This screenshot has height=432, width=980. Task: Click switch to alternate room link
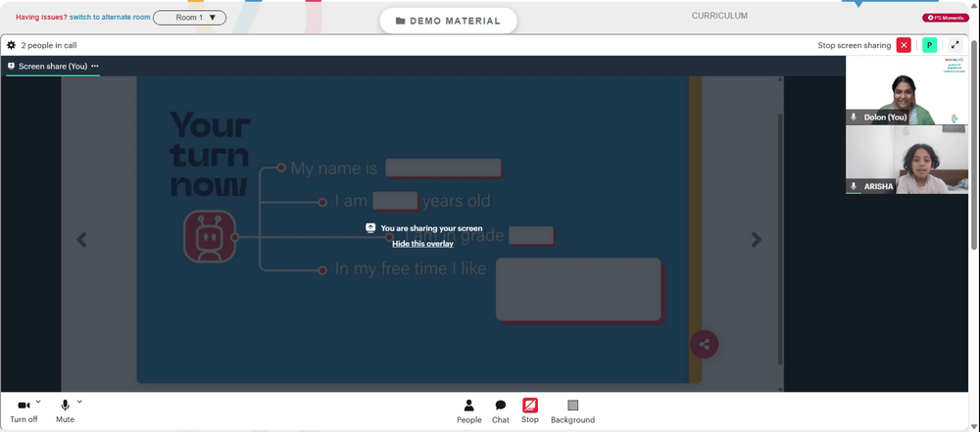tap(110, 18)
